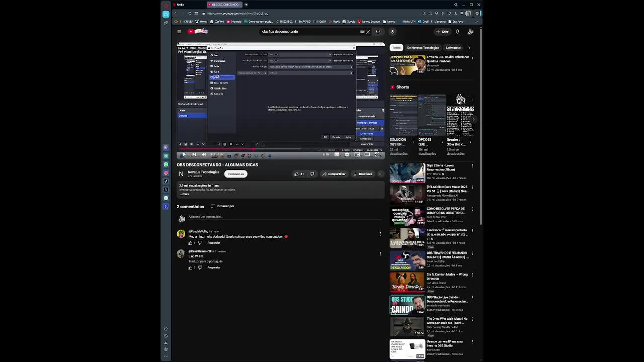Open options menu of the Wi-Fi comment
Image resolution: width=644 pixels, height=362 pixels.
(x=380, y=254)
